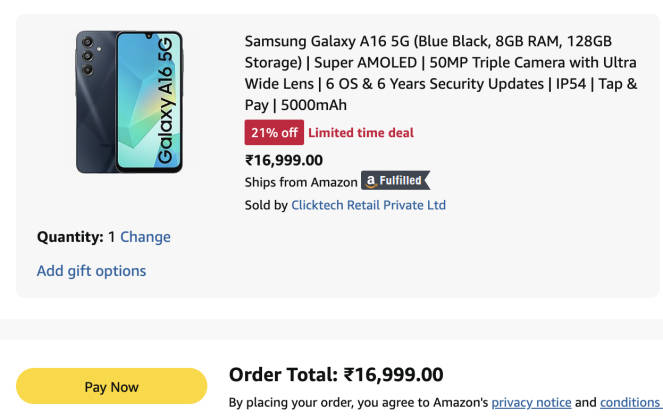The image size is (663, 420).
Task: Visit the Clicktech Retail Private Ltd seller link
Action: [x=368, y=205]
